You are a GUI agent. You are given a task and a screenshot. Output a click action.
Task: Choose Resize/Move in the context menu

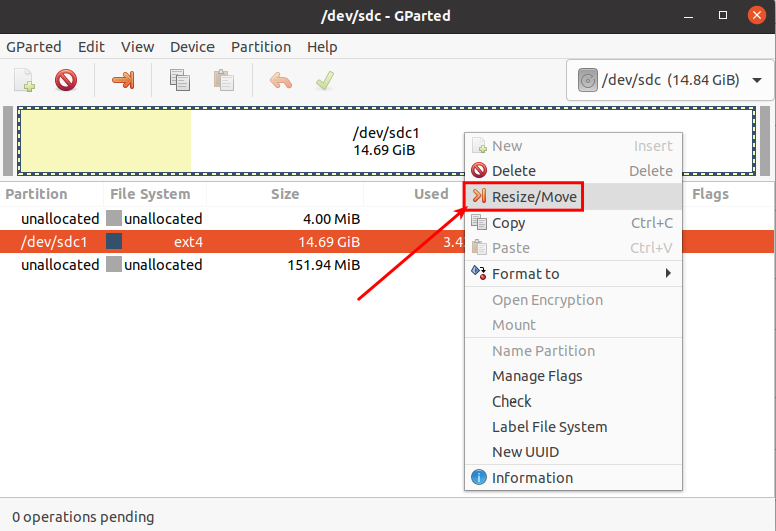(573, 196)
